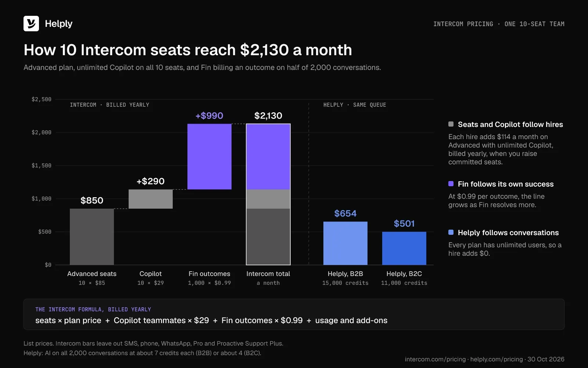The width and height of the screenshot is (588, 368).
Task: Click the 'Intercom total' axis label
Action: pos(268,274)
